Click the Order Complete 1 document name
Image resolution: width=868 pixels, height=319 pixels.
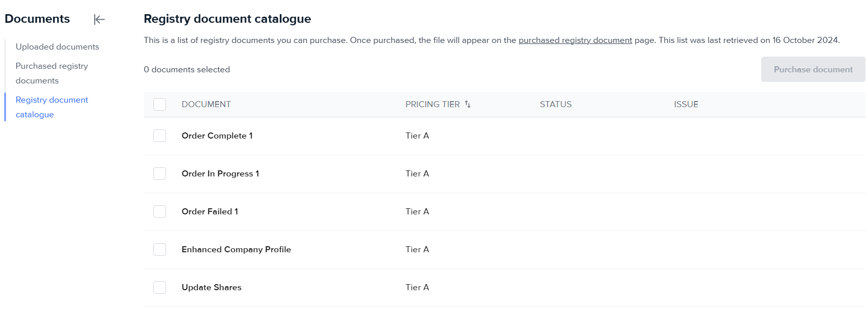click(217, 135)
